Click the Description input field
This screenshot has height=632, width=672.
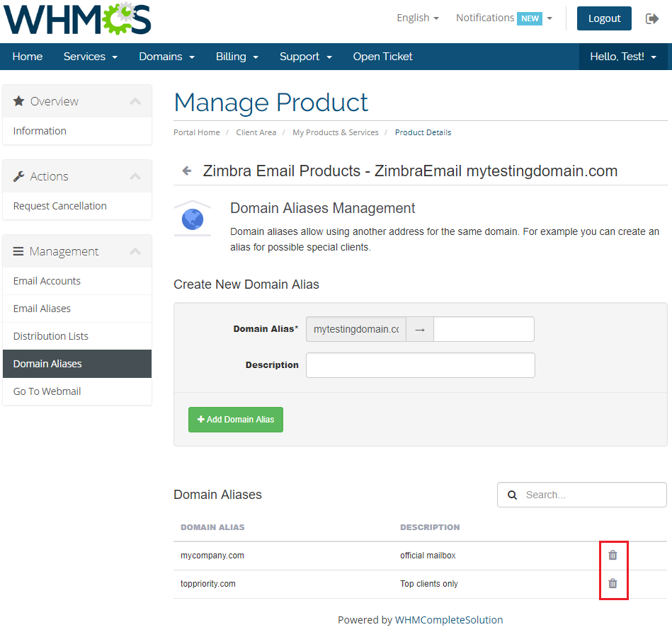(421, 365)
